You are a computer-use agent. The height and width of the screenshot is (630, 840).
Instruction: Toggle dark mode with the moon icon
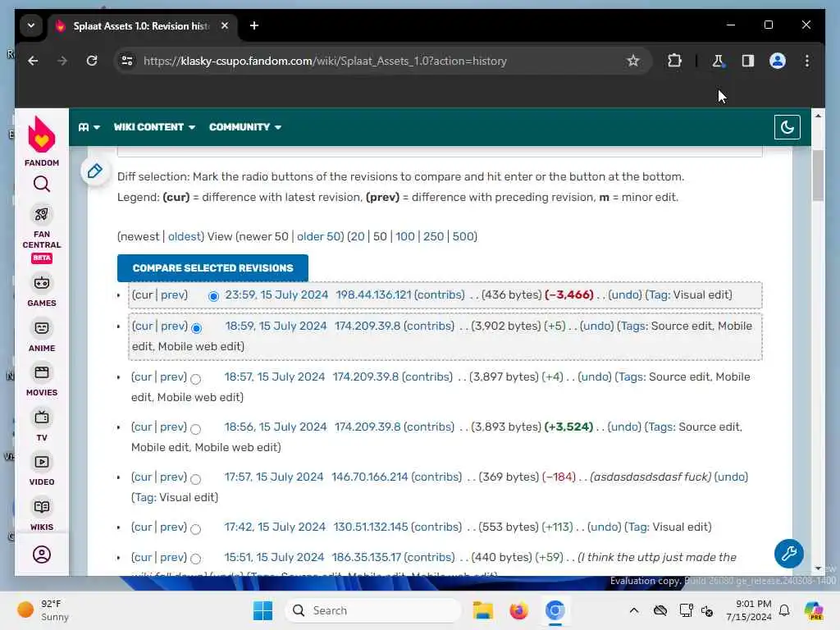[x=787, y=127]
